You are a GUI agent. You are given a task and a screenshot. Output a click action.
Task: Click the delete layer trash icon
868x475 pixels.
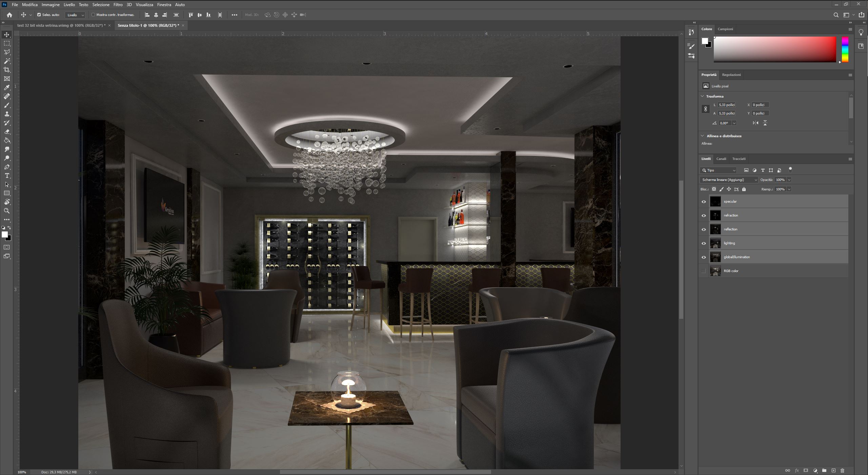[x=843, y=471]
